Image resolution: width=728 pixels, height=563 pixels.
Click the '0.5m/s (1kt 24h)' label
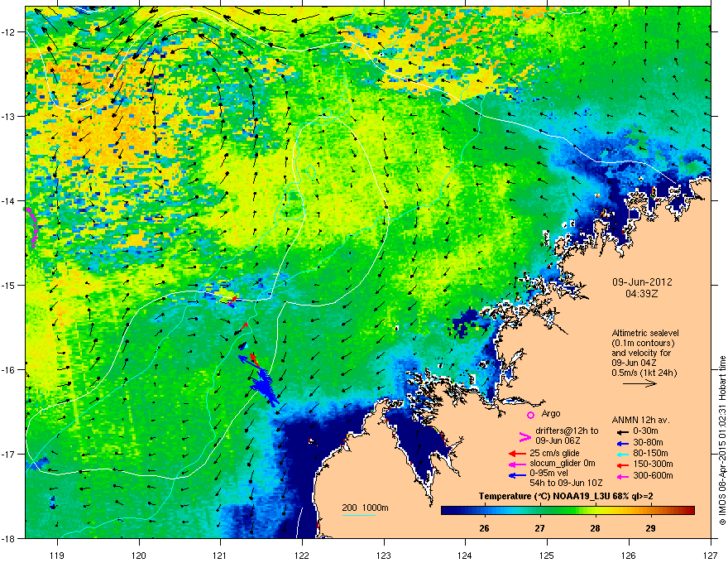click(x=644, y=373)
